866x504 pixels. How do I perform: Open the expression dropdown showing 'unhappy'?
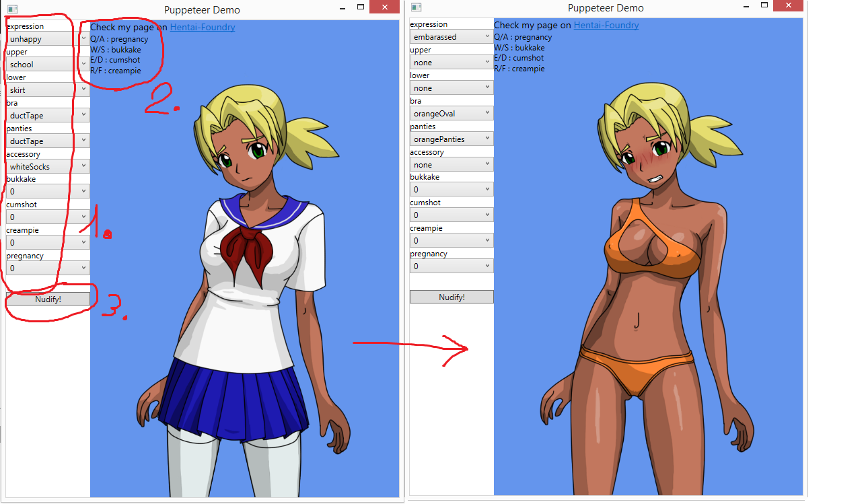coord(48,39)
